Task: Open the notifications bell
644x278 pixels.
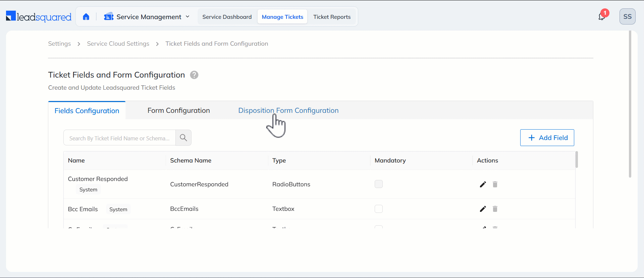Action: [x=602, y=16]
